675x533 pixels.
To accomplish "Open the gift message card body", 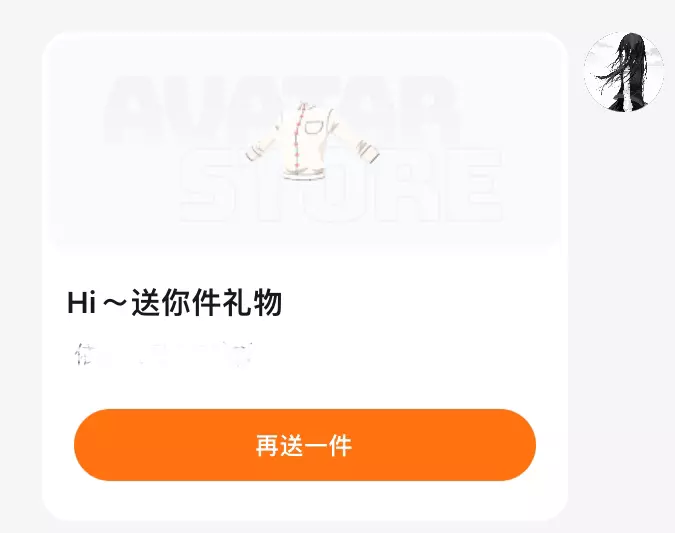I will [305, 276].
